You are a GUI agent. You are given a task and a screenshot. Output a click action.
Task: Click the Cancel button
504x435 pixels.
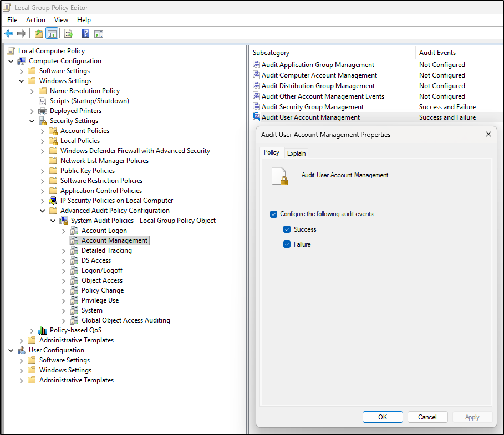(x=427, y=417)
